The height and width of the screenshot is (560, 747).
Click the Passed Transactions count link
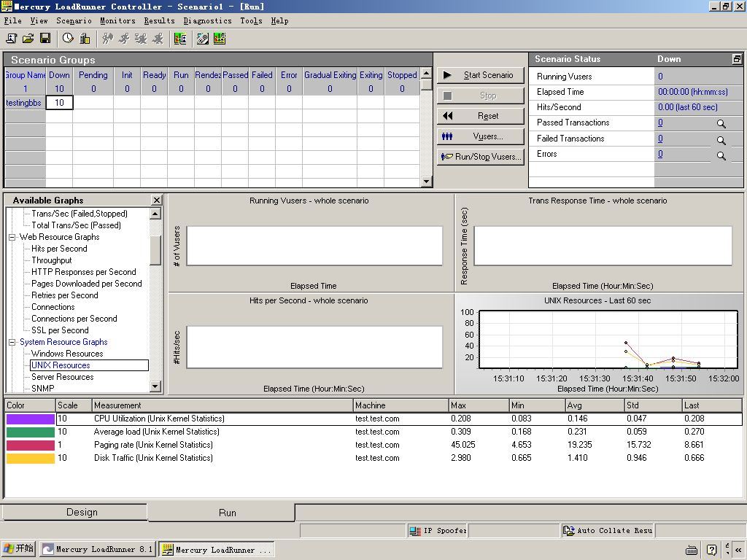[x=660, y=122]
